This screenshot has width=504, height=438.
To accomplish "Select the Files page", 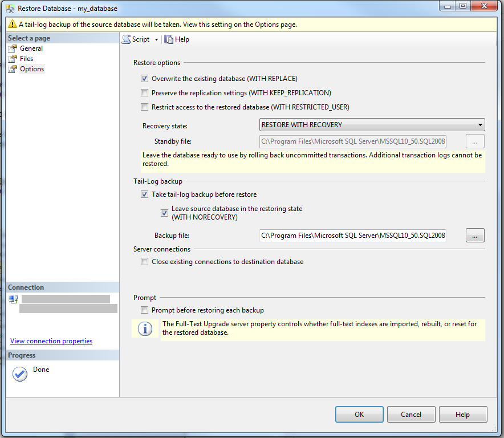I will [x=26, y=59].
